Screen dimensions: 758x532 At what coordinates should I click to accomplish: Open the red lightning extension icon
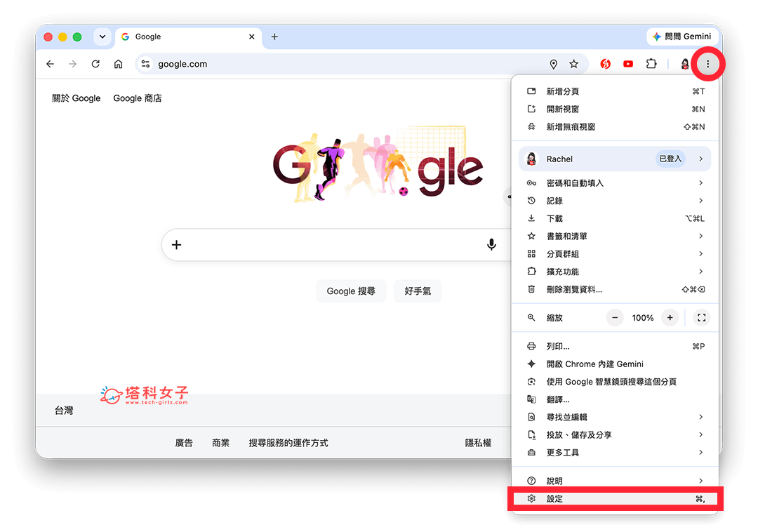click(x=605, y=64)
